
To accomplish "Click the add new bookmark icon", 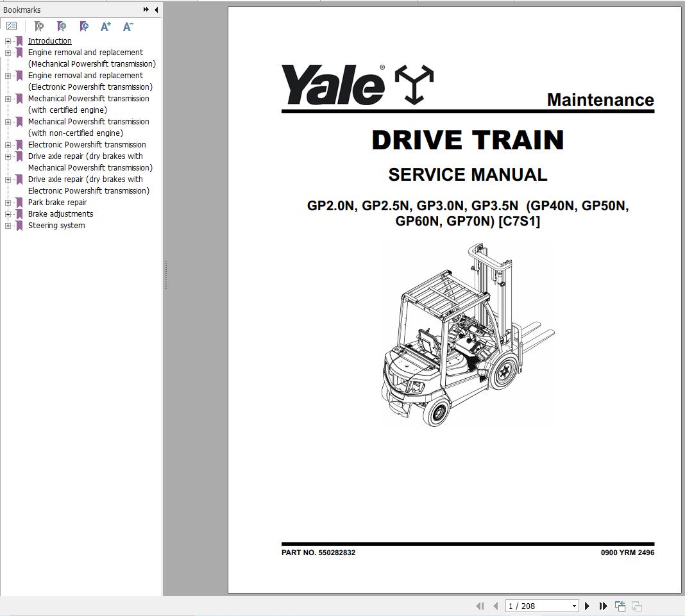I will click(62, 27).
